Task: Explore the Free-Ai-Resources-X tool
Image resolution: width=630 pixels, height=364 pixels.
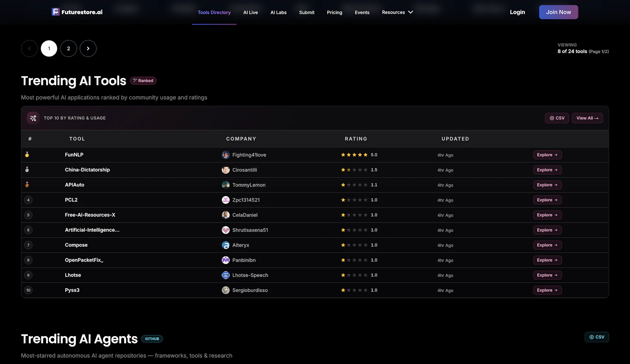Action: tap(547, 215)
